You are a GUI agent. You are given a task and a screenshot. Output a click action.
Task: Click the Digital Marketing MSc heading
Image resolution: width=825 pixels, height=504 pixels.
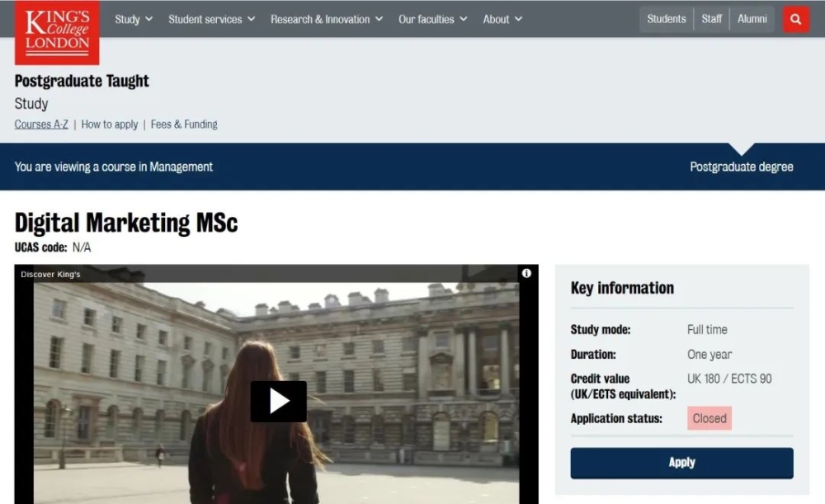(126, 223)
